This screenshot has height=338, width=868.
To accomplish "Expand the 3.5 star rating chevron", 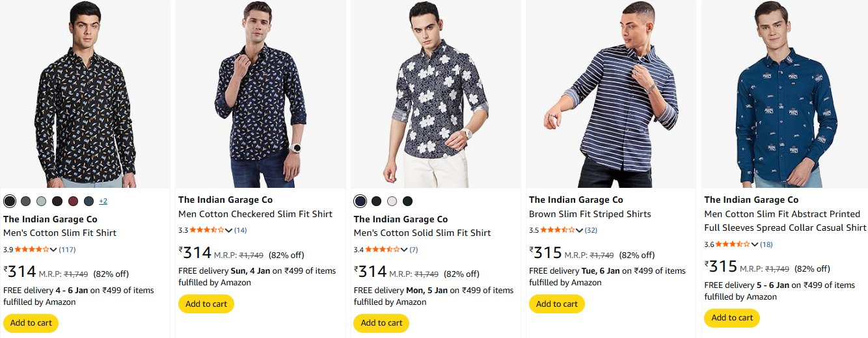I will tap(579, 230).
